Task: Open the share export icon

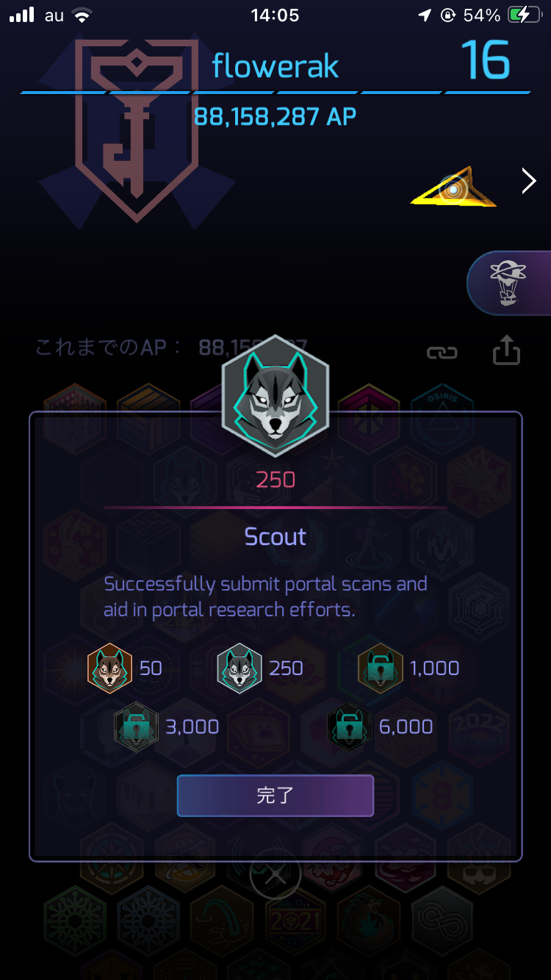Action: [506, 350]
